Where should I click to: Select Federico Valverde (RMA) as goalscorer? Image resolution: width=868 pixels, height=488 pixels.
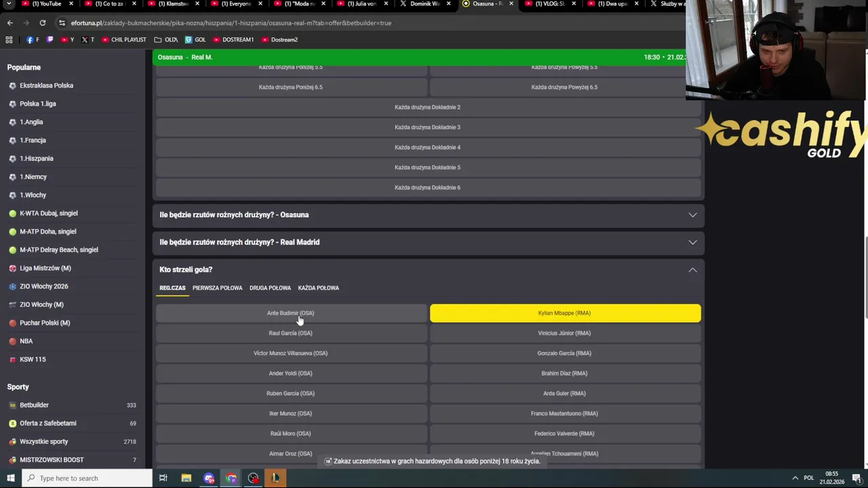pos(565,434)
